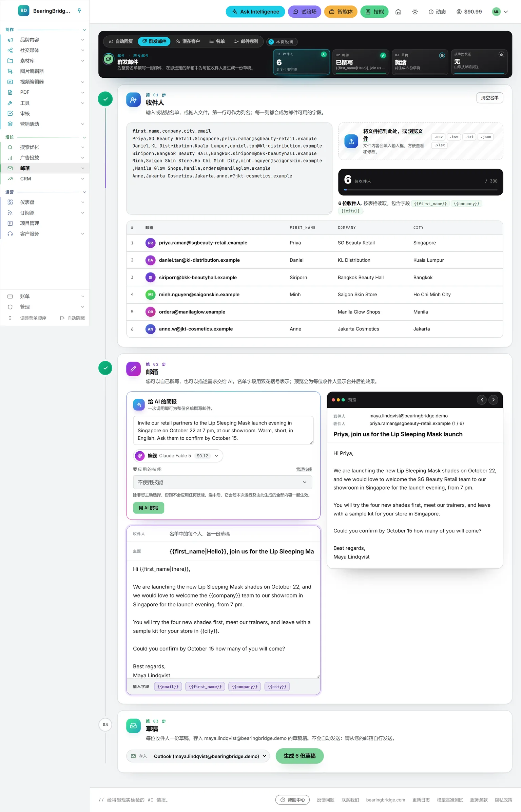This screenshot has width=521, height=812.
Task: Open the 本页说明 help pill
Action: pos(281,42)
